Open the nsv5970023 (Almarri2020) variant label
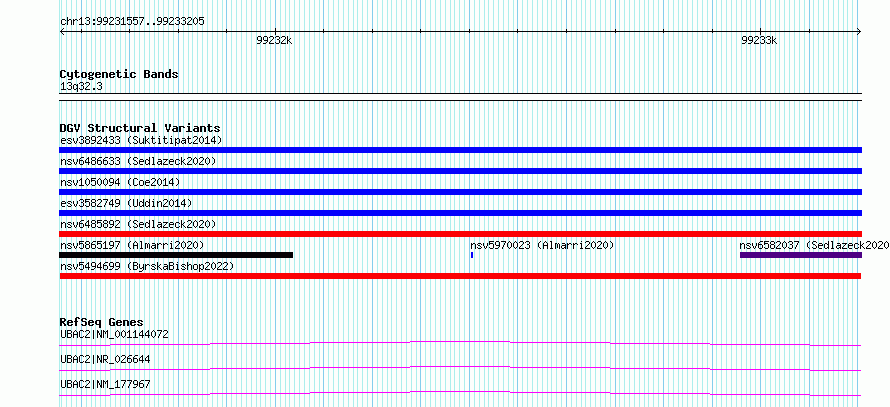Screen dimensions: 890x407 pos(543,245)
